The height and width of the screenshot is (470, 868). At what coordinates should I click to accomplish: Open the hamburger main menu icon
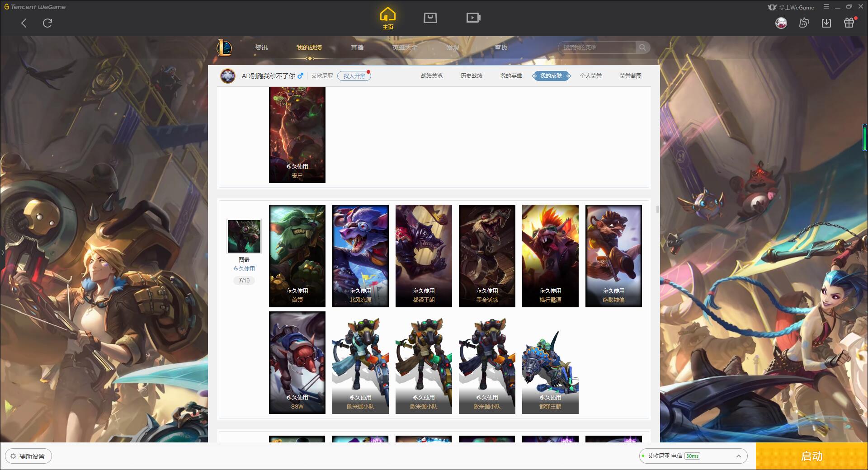click(x=826, y=7)
